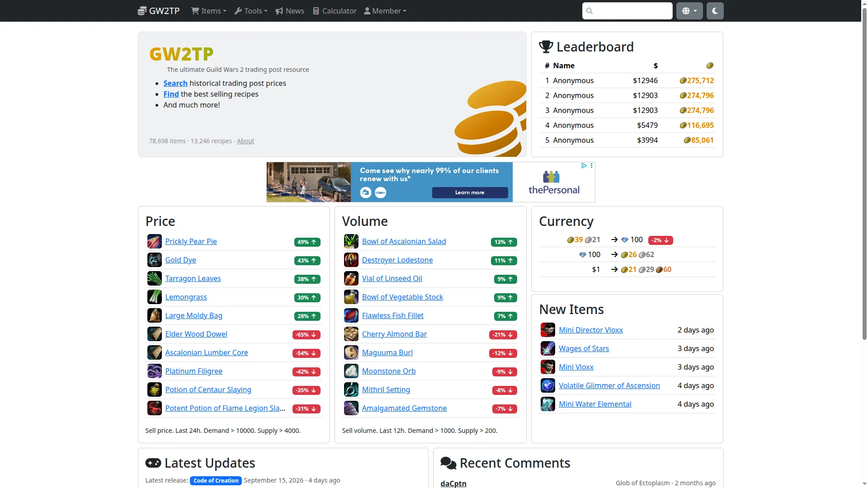The height and width of the screenshot is (488, 868).
Task: Click the Cherry Almond Bar icon
Action: [351, 334]
